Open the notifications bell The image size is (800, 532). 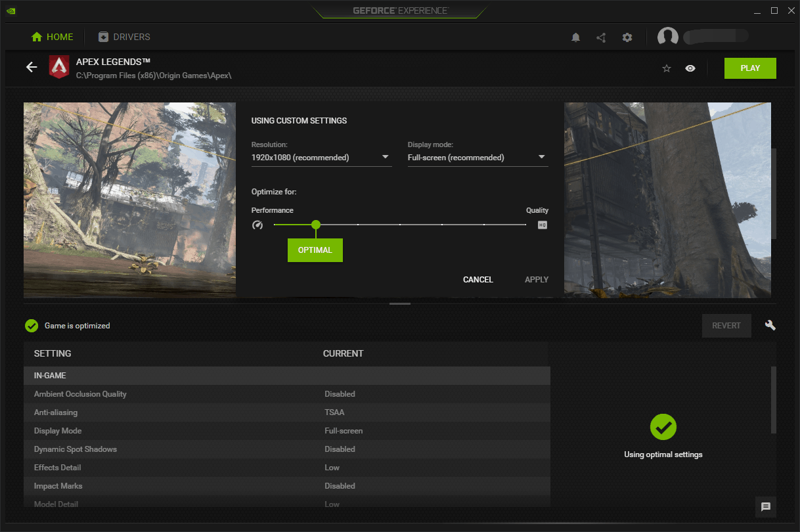coord(575,37)
